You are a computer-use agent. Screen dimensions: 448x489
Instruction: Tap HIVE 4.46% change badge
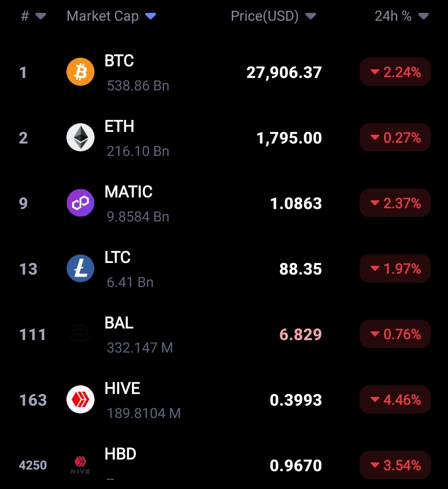click(395, 399)
